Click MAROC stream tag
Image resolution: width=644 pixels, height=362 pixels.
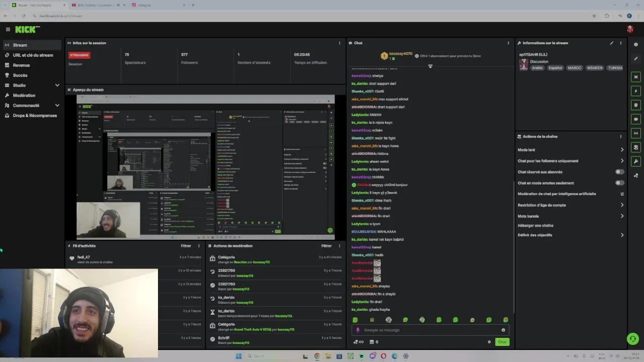(575, 68)
